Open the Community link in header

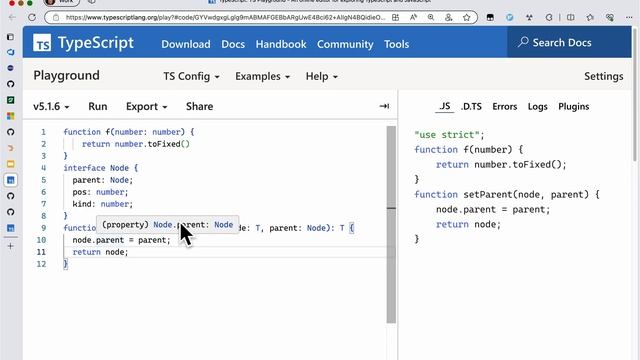click(345, 44)
